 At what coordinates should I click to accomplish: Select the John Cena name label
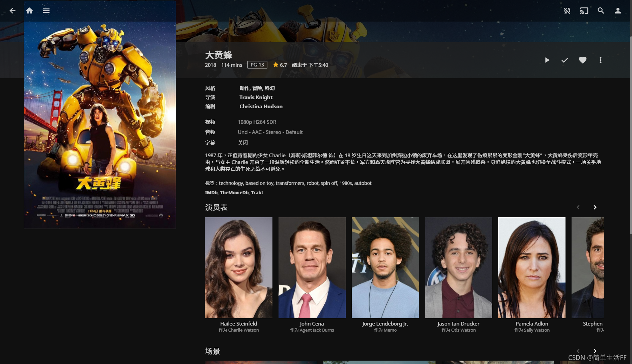coord(312,324)
